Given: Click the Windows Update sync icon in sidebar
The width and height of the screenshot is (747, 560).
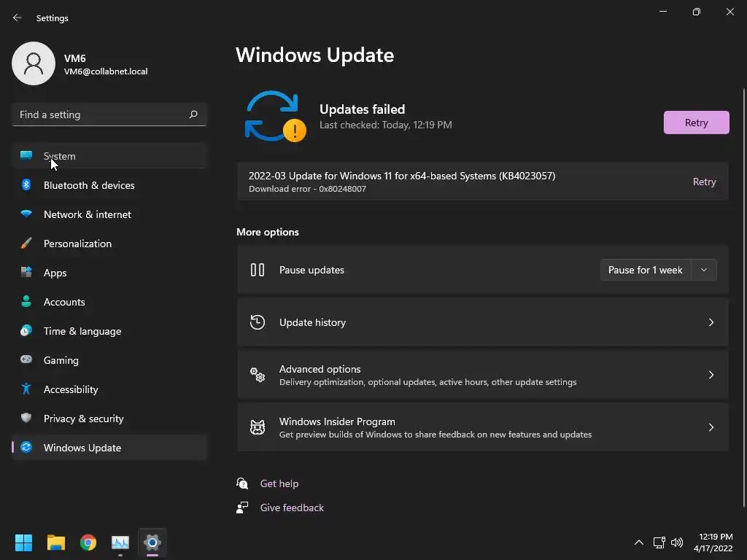Looking at the screenshot, I should pyautogui.click(x=26, y=447).
